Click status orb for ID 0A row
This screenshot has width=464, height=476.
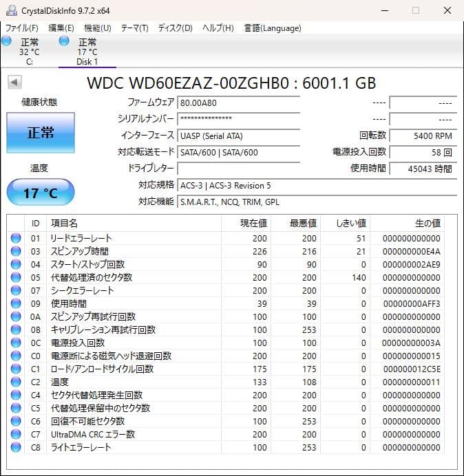[x=16, y=316]
